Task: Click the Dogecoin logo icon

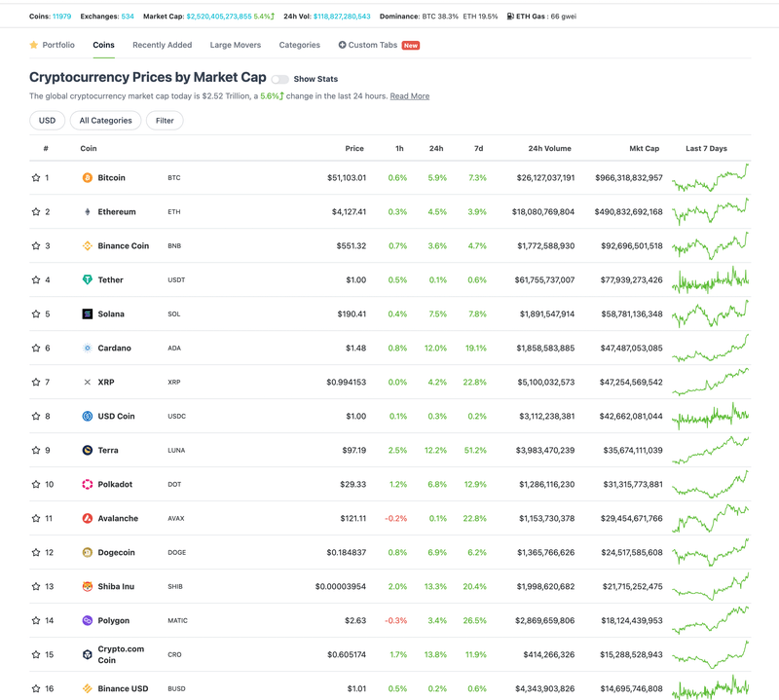Action: [88, 553]
